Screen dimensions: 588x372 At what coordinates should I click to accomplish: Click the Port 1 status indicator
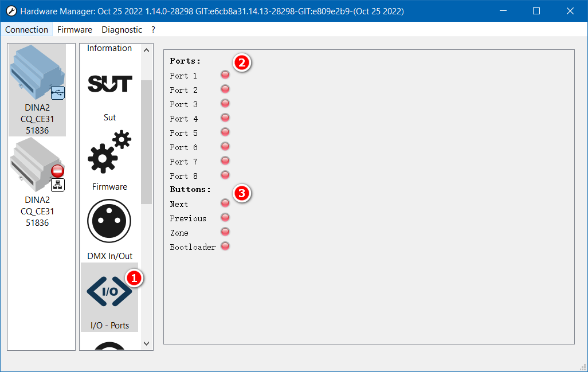click(x=225, y=75)
